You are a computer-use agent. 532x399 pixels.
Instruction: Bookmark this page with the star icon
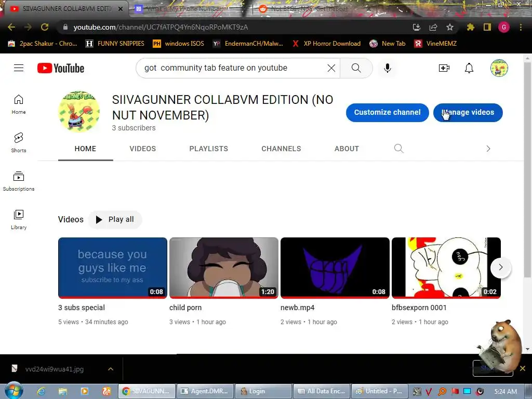click(450, 27)
